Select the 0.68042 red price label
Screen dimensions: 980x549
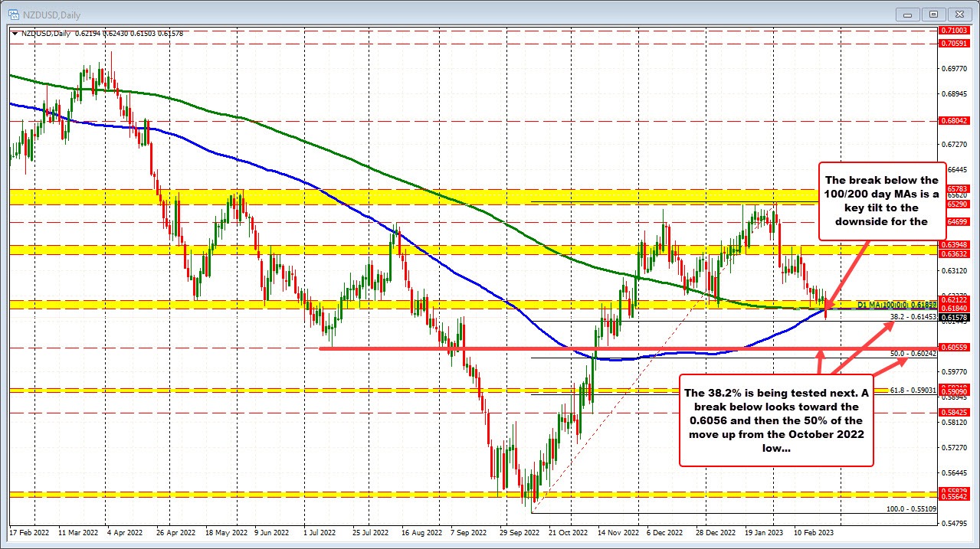955,121
